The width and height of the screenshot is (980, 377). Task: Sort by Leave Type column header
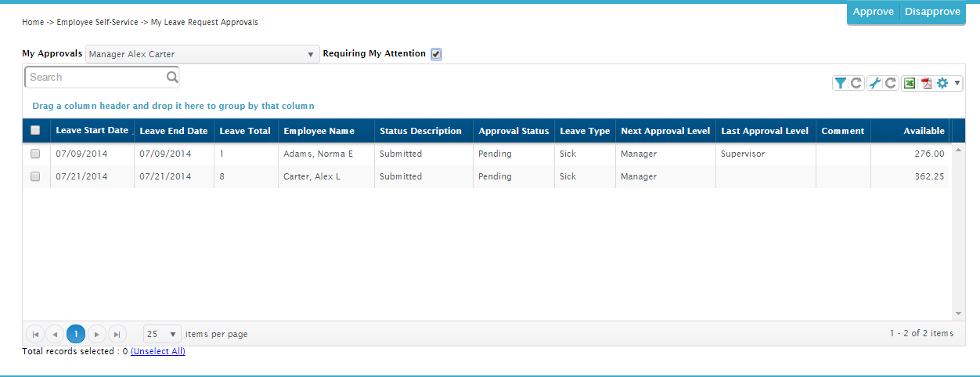coord(585,131)
